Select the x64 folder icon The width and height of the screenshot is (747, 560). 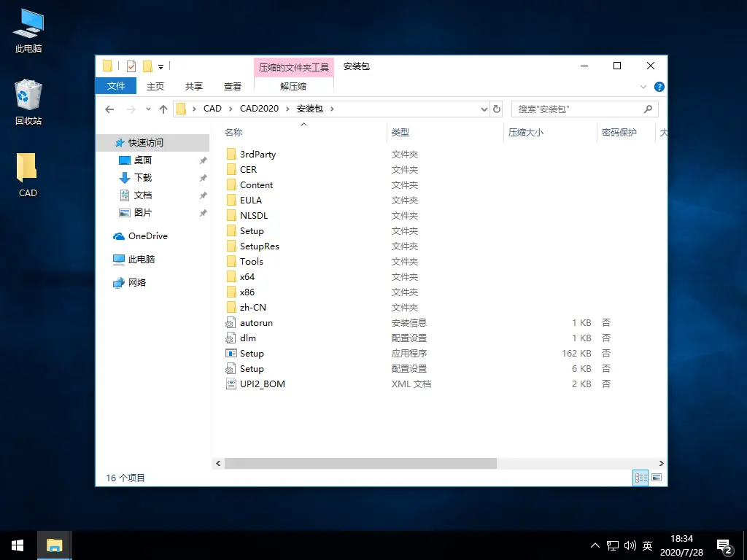point(231,276)
